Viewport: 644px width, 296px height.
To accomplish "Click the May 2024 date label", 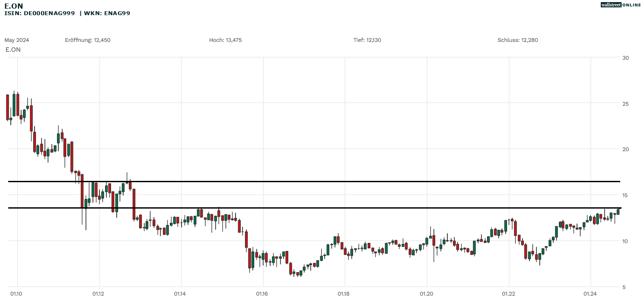I will (17, 40).
